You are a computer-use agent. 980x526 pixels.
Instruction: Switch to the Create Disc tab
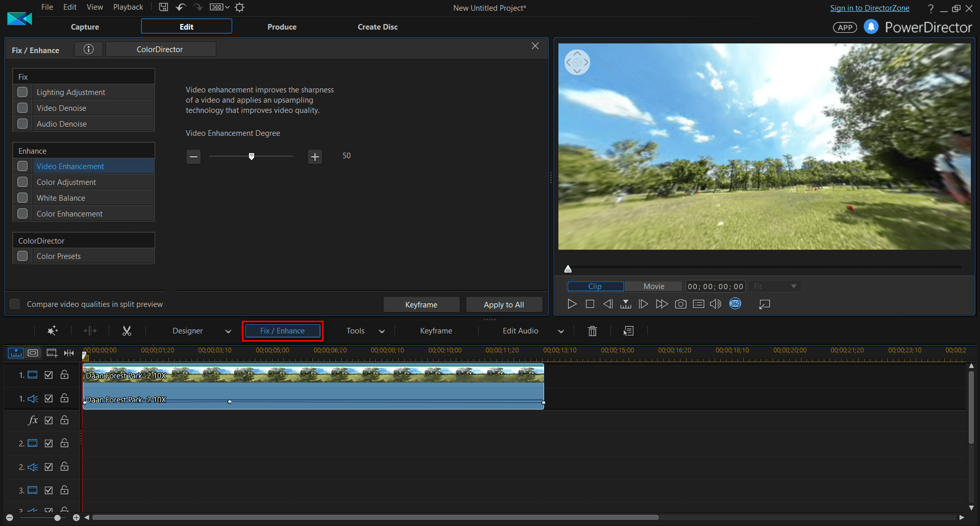(x=378, y=27)
